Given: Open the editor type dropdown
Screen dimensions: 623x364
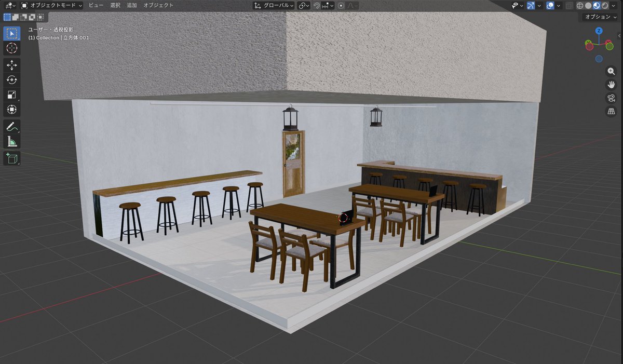Looking at the screenshot, I should click(x=10, y=5).
